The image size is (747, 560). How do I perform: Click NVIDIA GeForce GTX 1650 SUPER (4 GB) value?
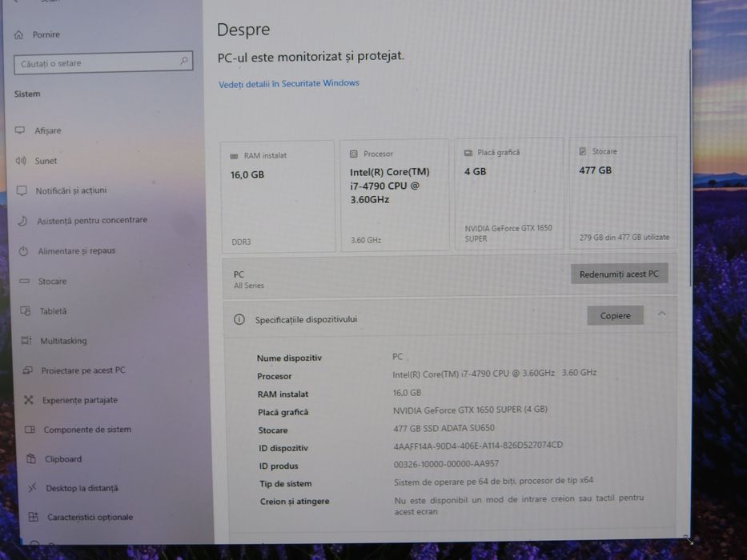click(470, 410)
